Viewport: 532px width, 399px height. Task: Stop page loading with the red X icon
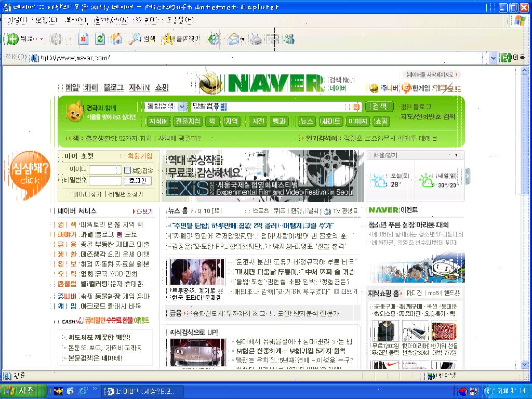point(83,39)
